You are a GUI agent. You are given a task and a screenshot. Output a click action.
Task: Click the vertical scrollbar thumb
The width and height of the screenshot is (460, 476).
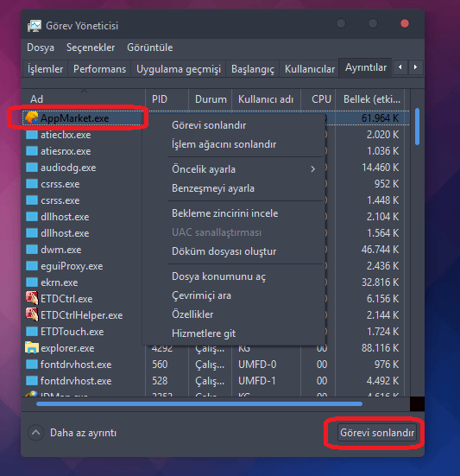coord(417,126)
